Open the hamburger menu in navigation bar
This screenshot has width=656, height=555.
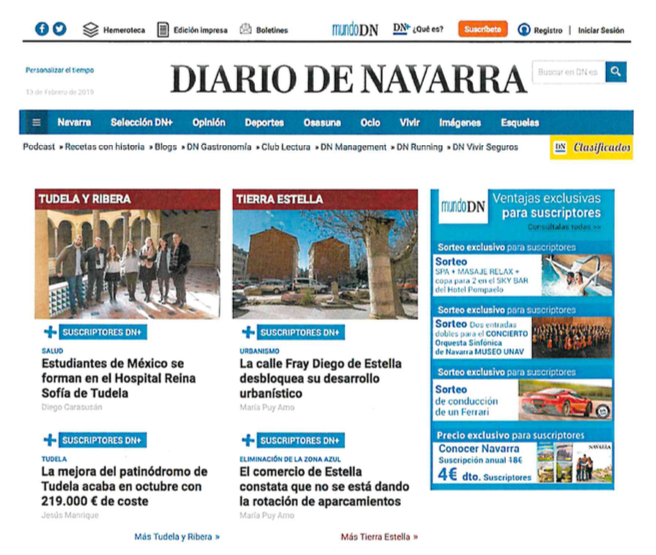click(36, 123)
